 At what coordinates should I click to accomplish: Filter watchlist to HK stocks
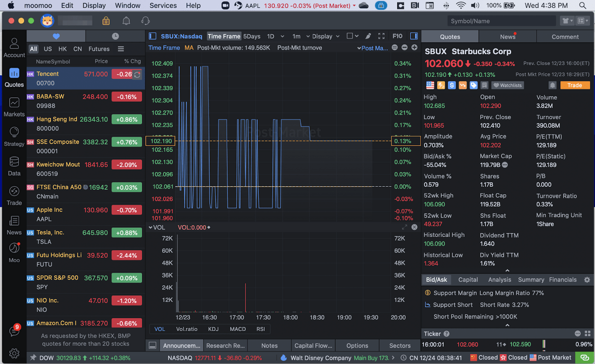pyautogui.click(x=62, y=49)
